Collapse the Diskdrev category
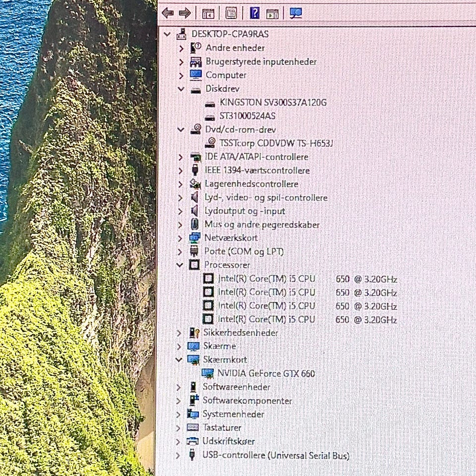 [181, 89]
